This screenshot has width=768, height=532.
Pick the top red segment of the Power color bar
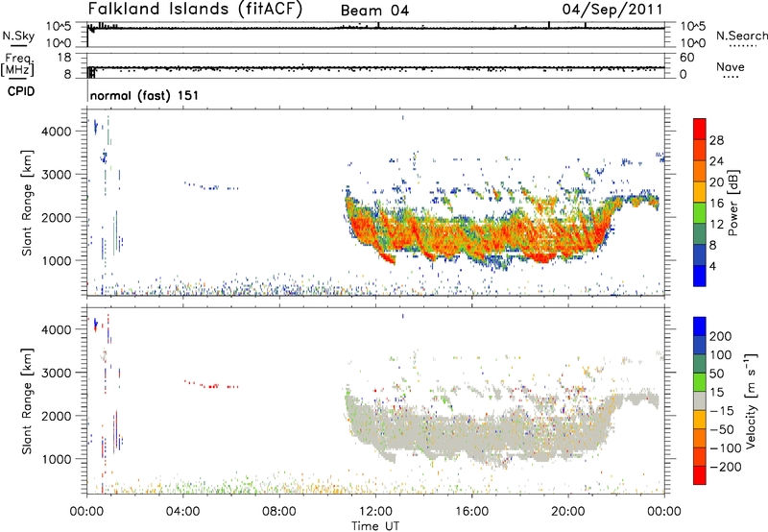(700, 130)
